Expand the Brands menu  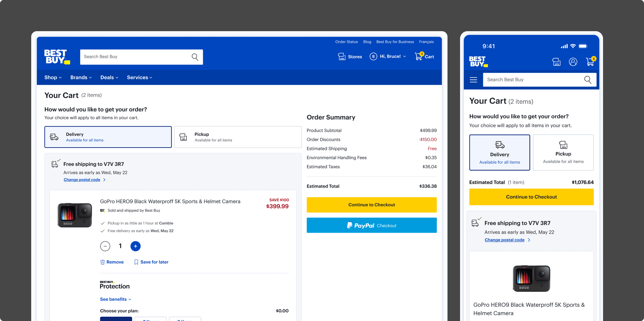click(81, 77)
